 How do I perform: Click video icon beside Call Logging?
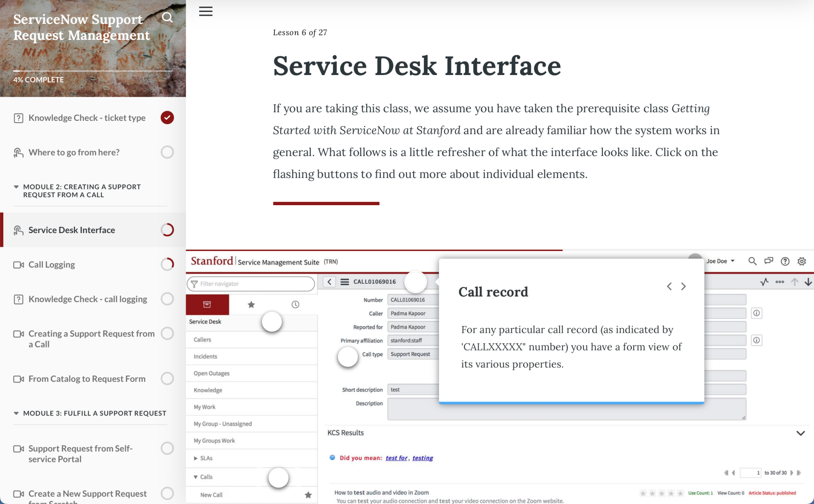(18, 265)
